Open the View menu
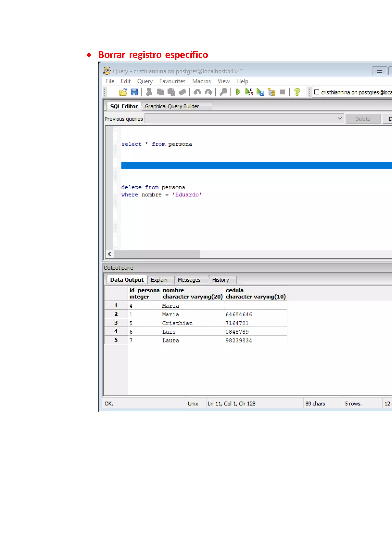This screenshot has width=392, height=555. point(223,81)
